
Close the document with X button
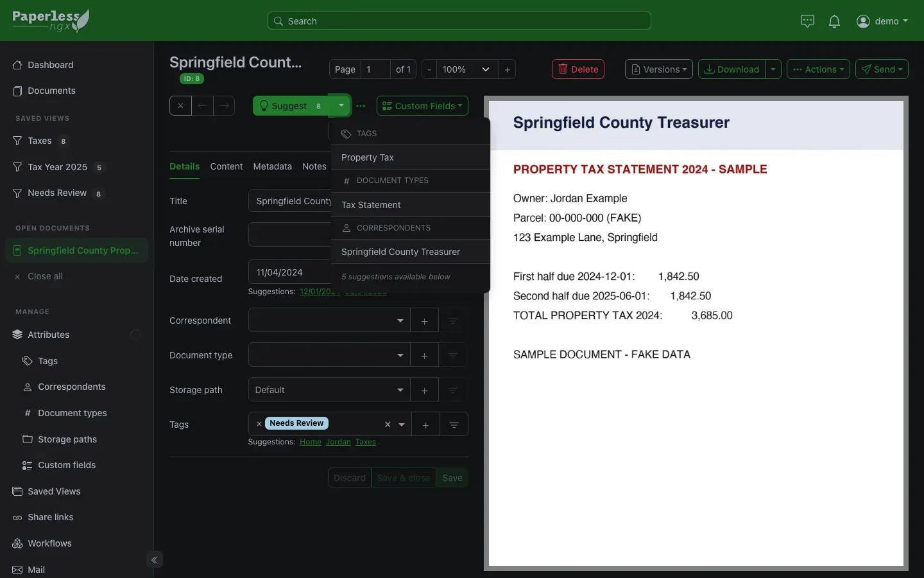click(180, 106)
